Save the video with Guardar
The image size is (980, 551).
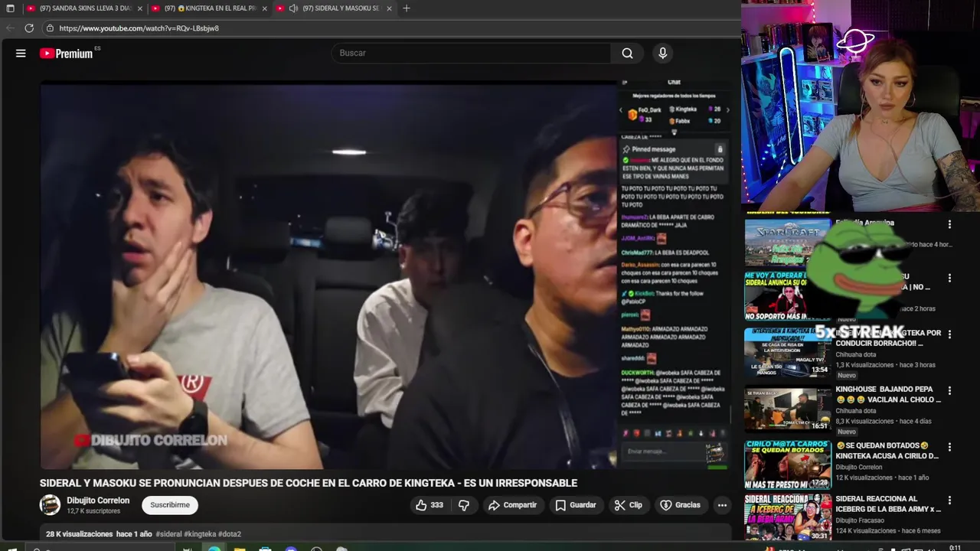576,505
